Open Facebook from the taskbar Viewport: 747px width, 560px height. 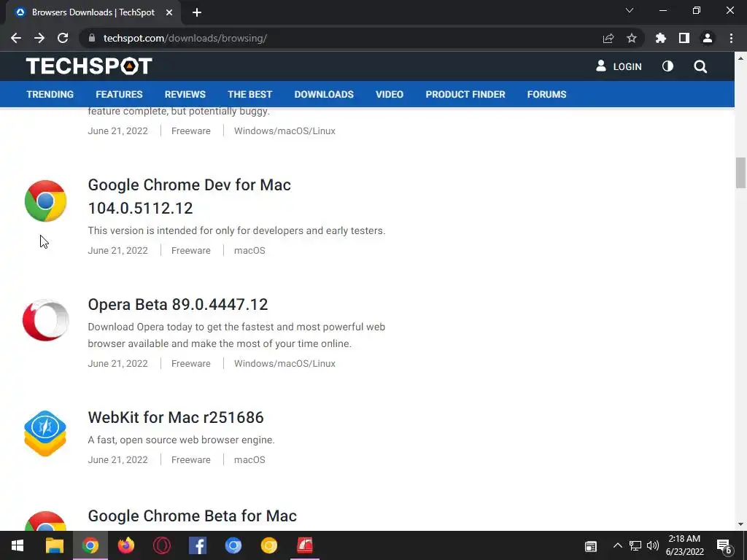point(197,545)
